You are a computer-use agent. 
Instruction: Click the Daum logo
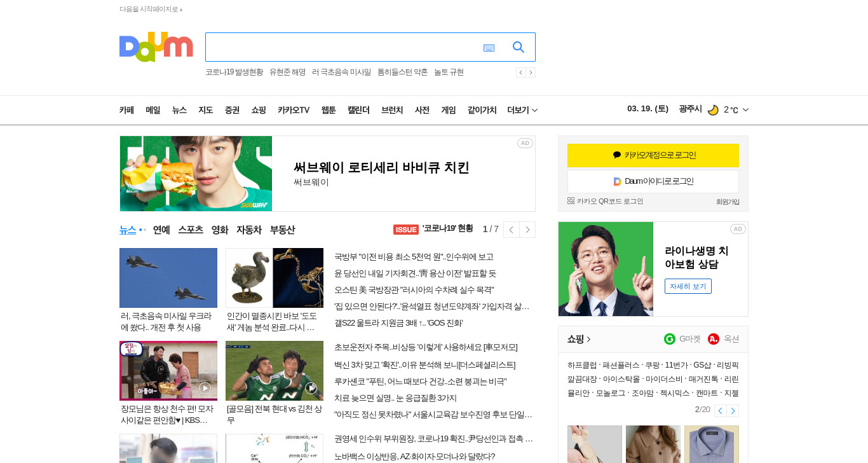(x=156, y=47)
